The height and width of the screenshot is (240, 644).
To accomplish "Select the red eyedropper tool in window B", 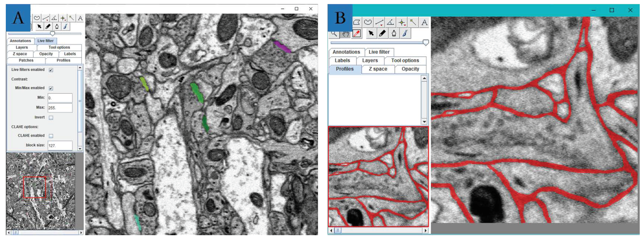I will [x=357, y=33].
